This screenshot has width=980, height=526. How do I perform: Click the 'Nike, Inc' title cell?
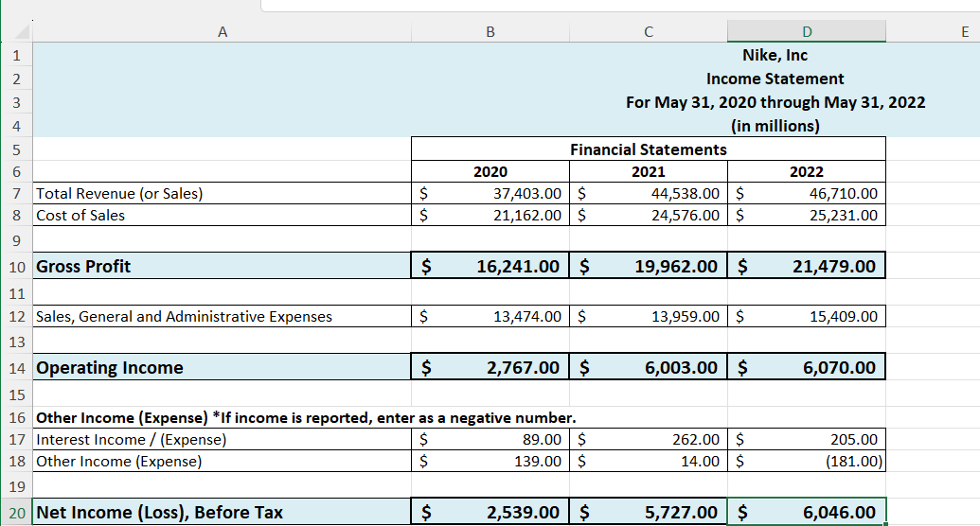point(775,55)
